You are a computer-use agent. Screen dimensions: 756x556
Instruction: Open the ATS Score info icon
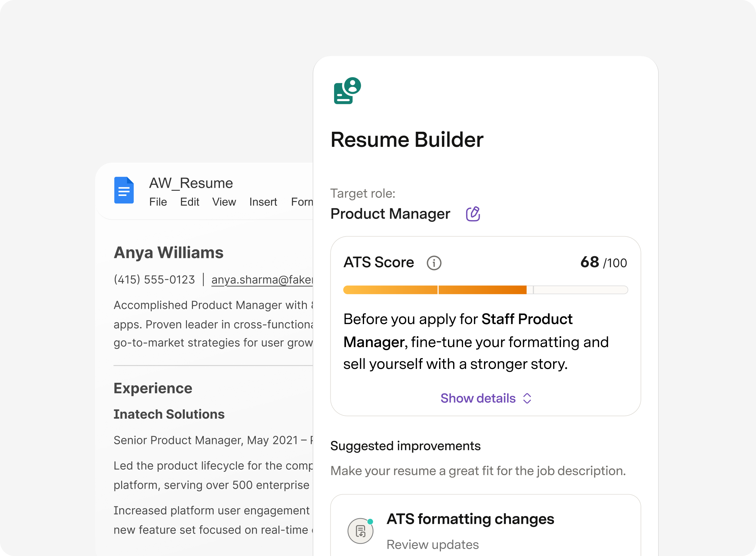point(434,263)
